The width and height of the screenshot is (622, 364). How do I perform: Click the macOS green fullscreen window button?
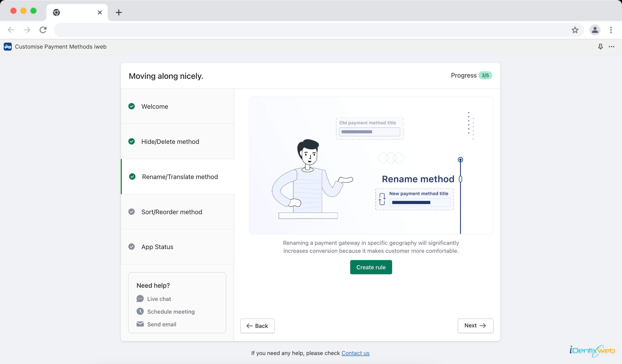pos(33,11)
